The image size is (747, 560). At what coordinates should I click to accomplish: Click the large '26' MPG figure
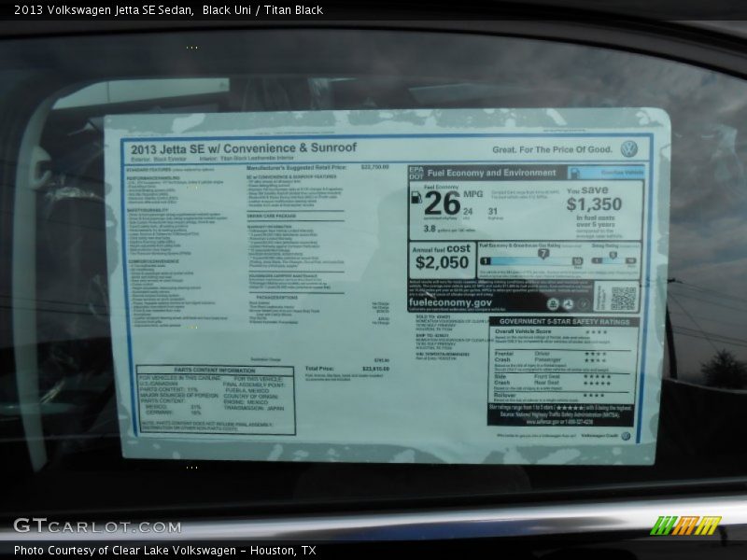pos(442,203)
